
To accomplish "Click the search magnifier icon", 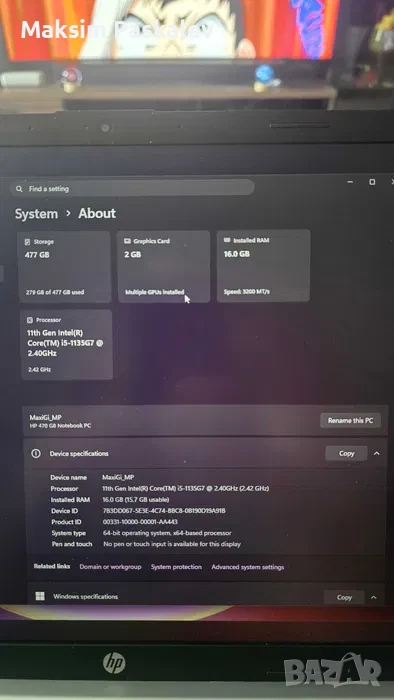I will (19, 189).
